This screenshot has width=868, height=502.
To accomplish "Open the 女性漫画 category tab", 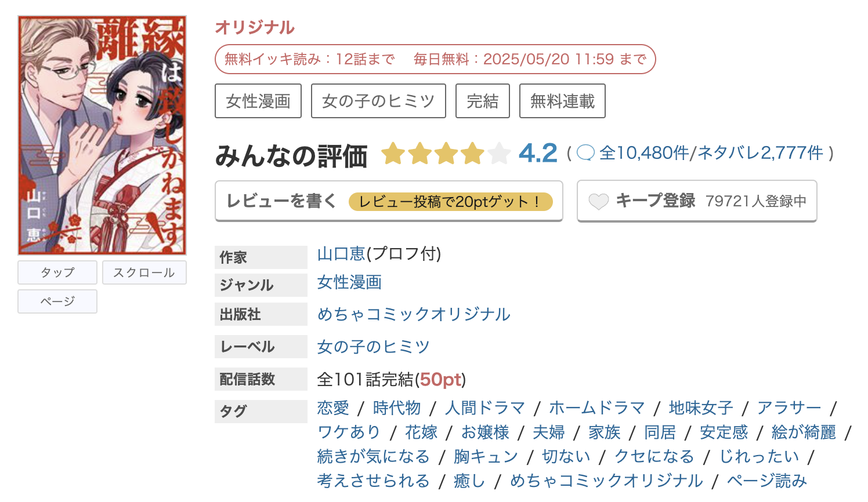I will pyautogui.click(x=258, y=100).
